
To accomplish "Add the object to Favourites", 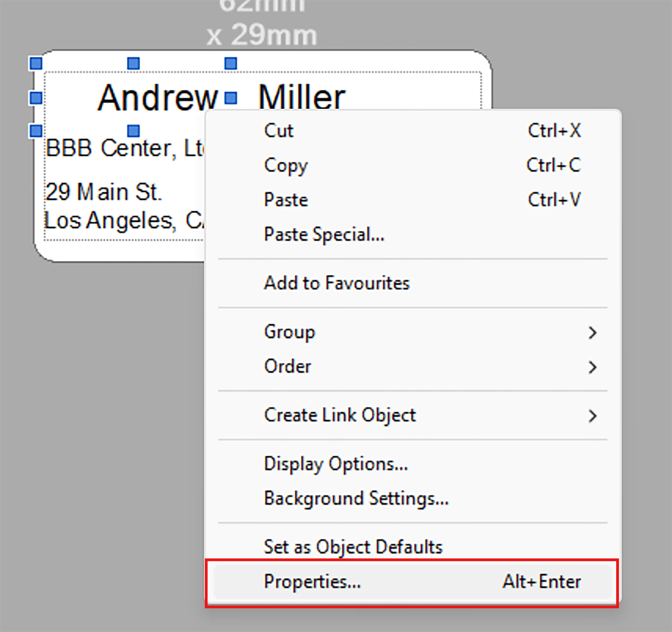I will click(337, 283).
